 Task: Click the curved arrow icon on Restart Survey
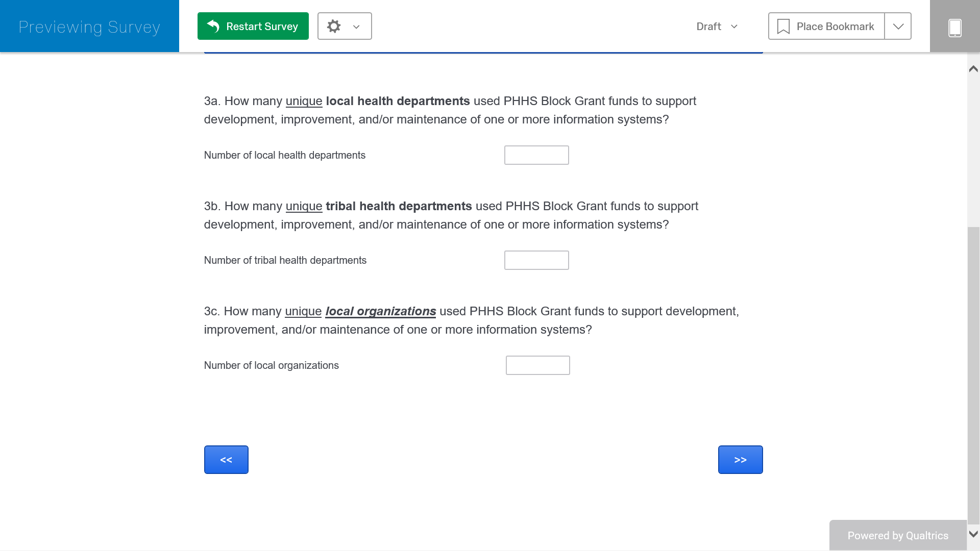point(213,26)
